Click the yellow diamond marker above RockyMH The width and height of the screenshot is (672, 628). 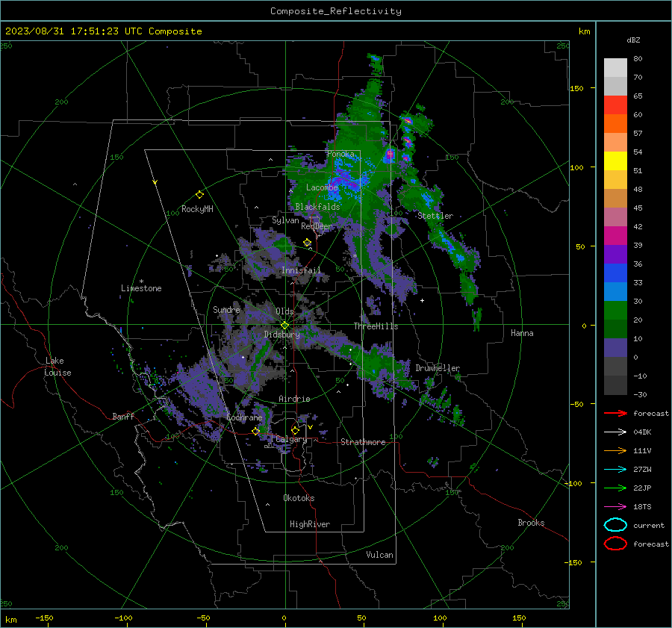[199, 195]
